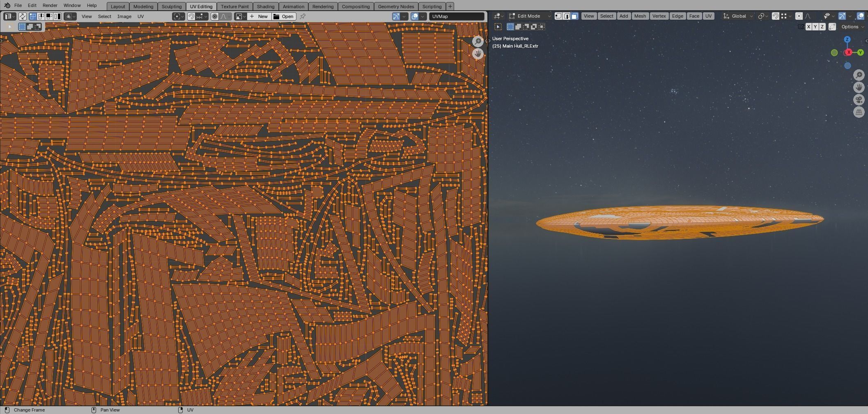Screen dimensions: 868x414
Task: Open UV editor snapping options dropdown
Action: click(202, 16)
